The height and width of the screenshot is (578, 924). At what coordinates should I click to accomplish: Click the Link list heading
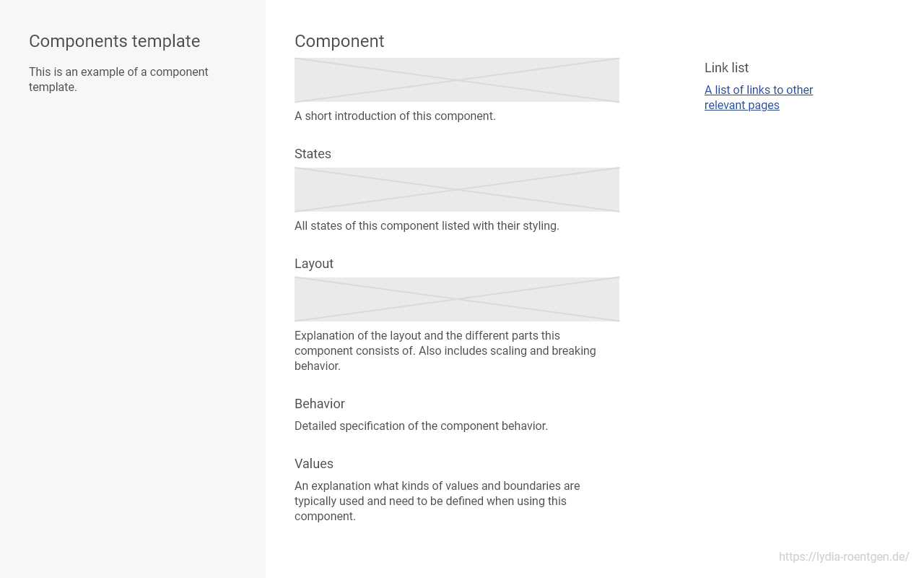(726, 68)
